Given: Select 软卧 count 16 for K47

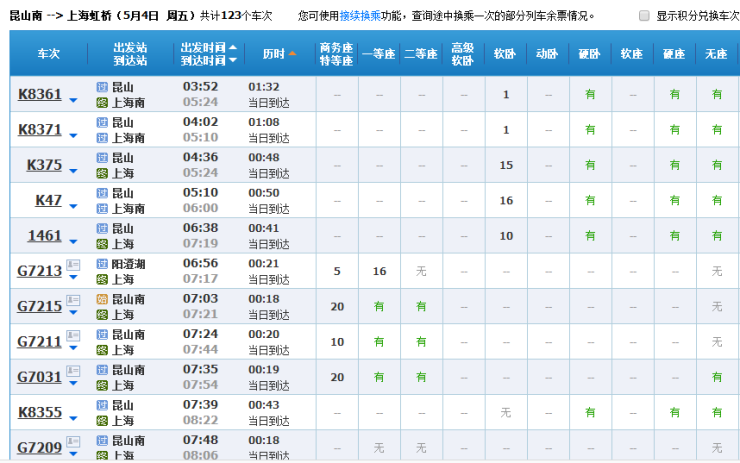Looking at the screenshot, I should click(x=506, y=201).
